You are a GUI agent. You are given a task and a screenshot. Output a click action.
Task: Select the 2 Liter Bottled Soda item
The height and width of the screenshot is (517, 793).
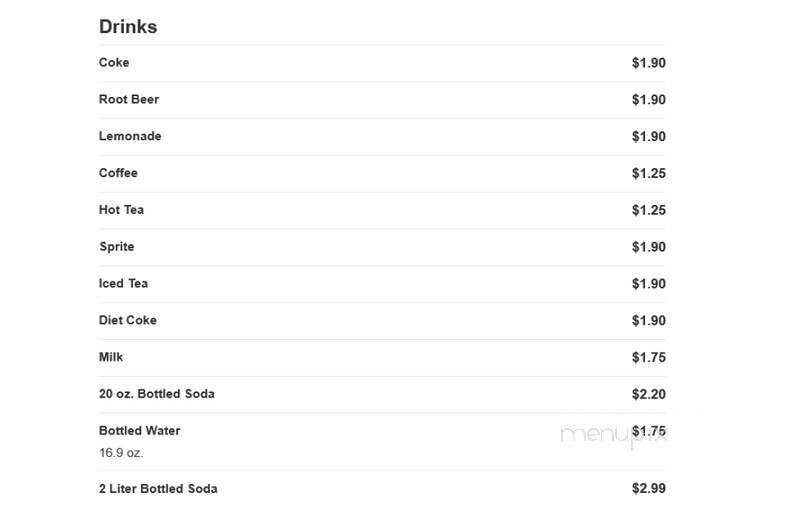click(x=158, y=489)
